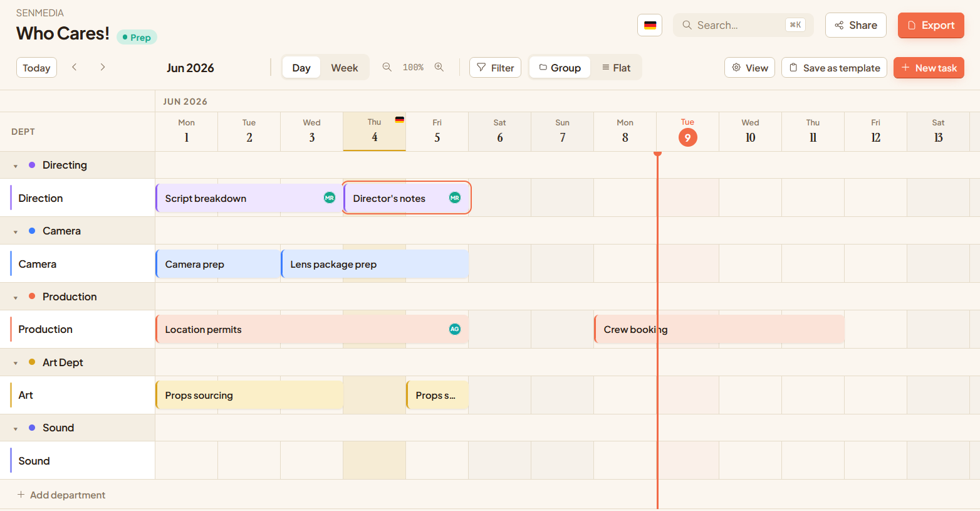Switch to Week view

click(345, 68)
